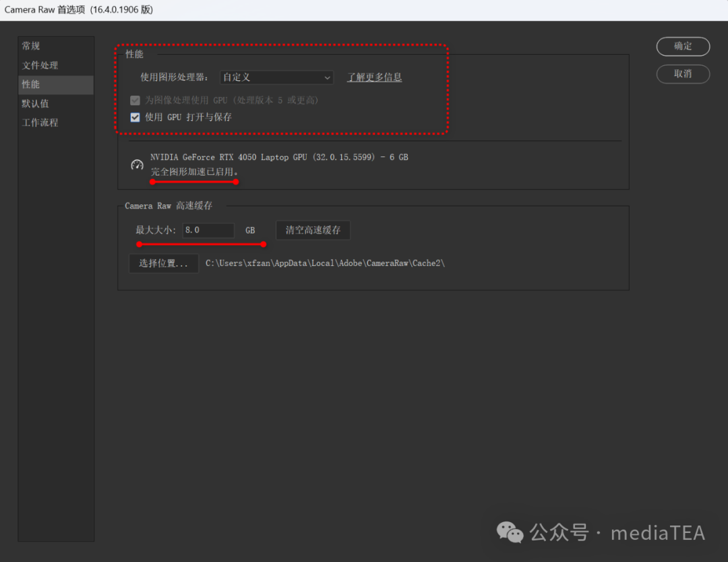The image size is (728, 562).
Task: Click the GB unit label
Action: tap(250, 230)
